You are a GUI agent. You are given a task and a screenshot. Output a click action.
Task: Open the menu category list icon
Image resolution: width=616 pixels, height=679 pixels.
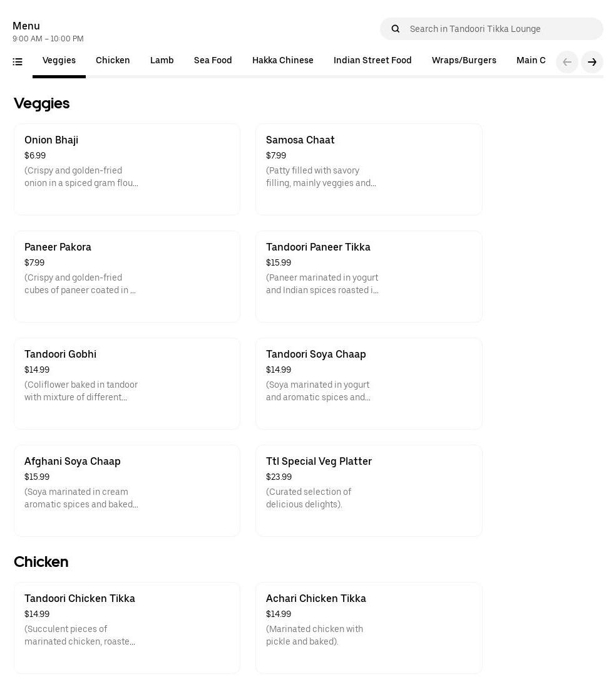[18, 61]
